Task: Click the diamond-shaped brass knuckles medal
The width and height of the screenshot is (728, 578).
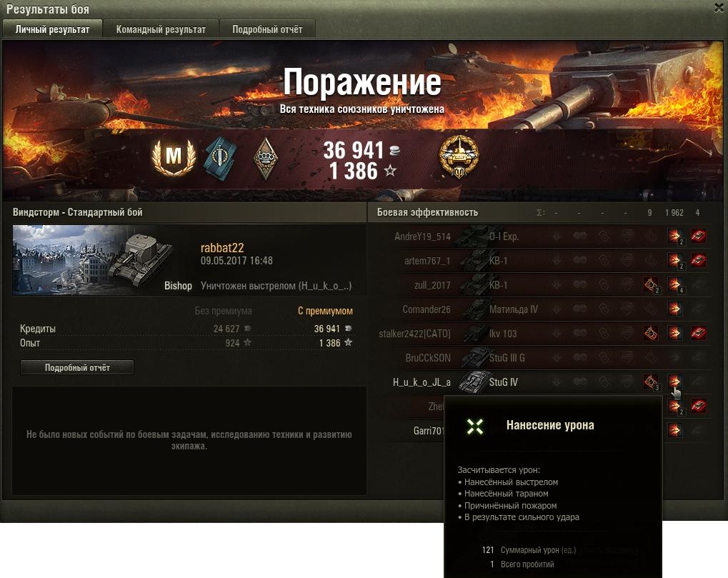Action: click(266, 159)
